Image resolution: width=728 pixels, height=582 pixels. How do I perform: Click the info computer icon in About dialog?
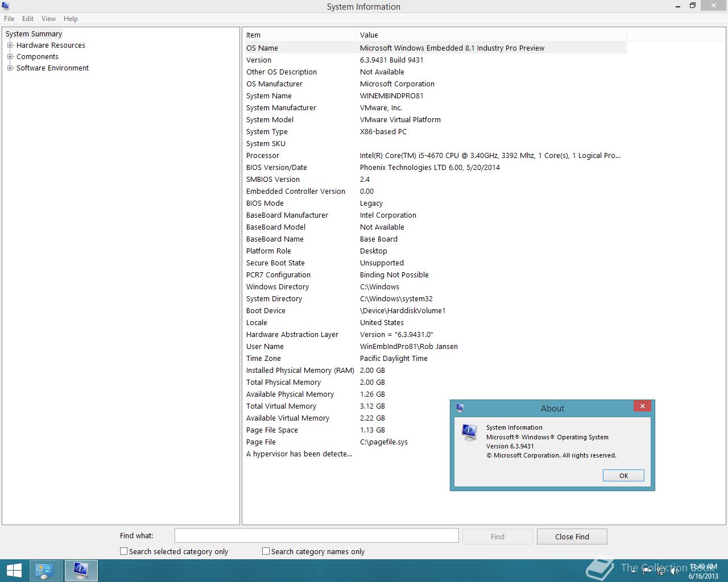[x=469, y=433]
